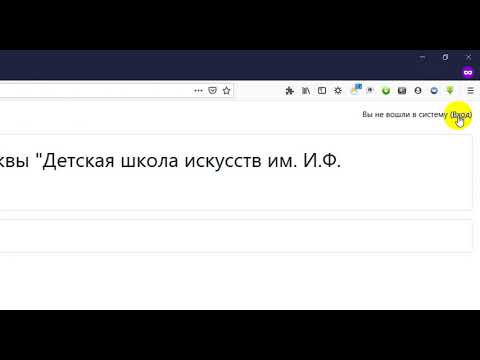Click the blue circular extension icon
480x360 pixels.
coord(434,91)
